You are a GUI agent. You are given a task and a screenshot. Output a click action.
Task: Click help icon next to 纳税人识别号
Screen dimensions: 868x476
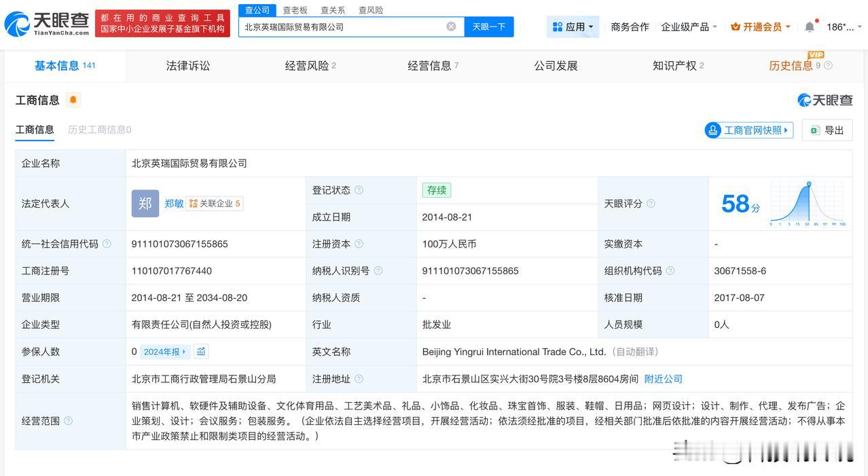[x=378, y=271]
